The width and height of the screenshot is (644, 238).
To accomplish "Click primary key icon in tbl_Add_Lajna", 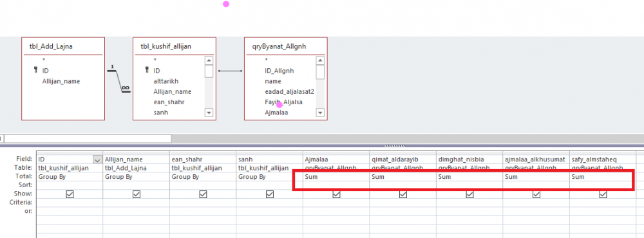I will [x=35, y=71].
